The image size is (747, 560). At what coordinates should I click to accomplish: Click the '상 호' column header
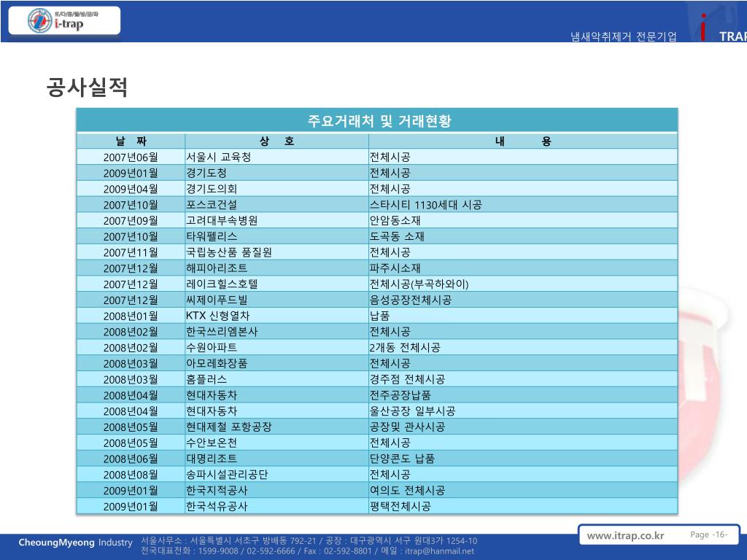pos(276,141)
